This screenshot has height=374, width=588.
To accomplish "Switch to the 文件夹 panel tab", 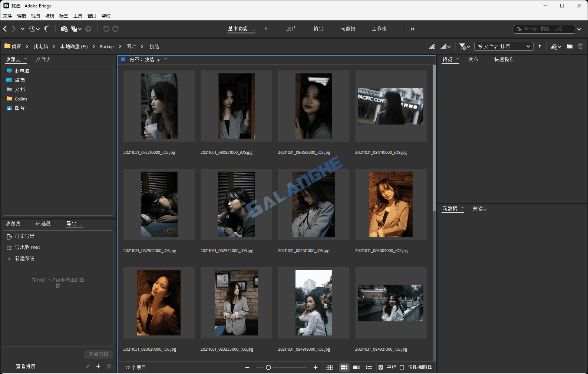I will [x=43, y=59].
